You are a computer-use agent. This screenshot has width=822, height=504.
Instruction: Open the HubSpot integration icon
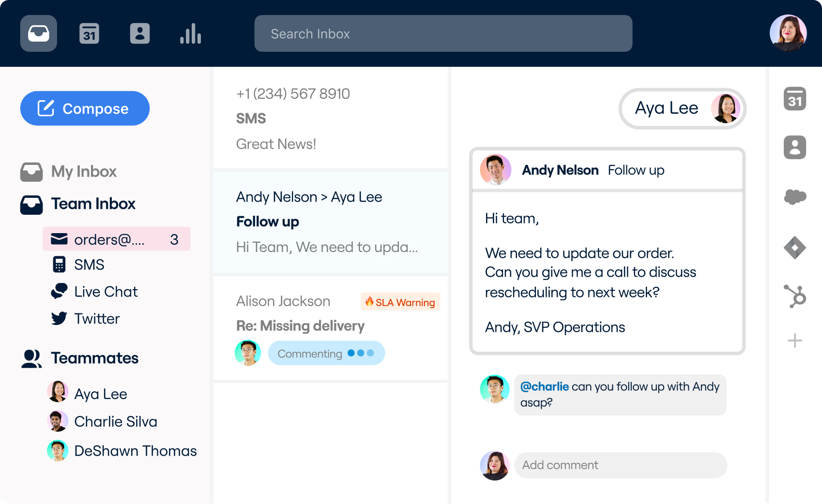pos(795,296)
